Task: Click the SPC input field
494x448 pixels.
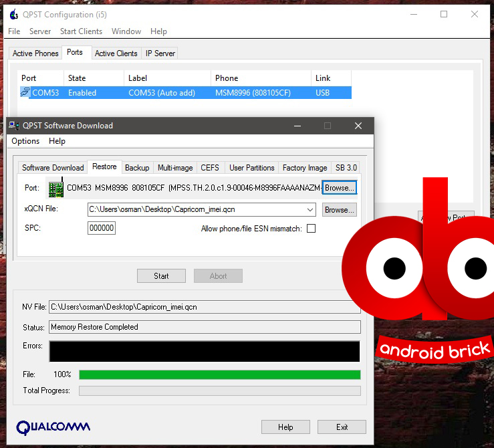Action: pos(102,229)
